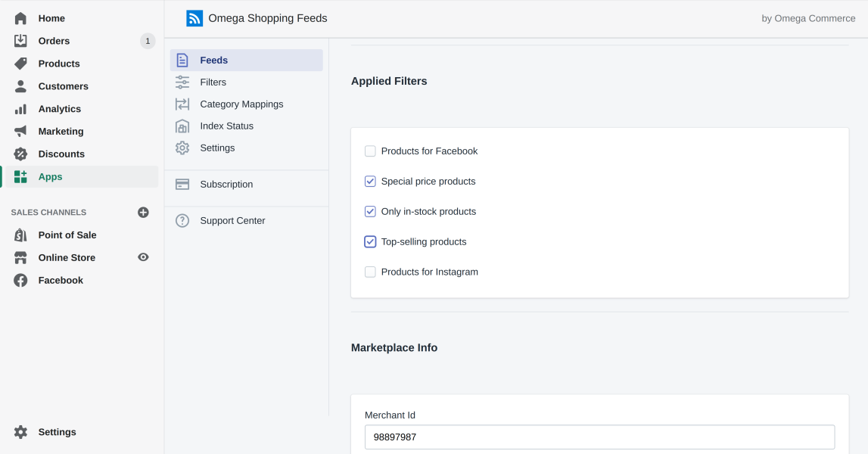Select the Feeds tab label
Image resolution: width=868 pixels, height=454 pixels.
tap(213, 61)
